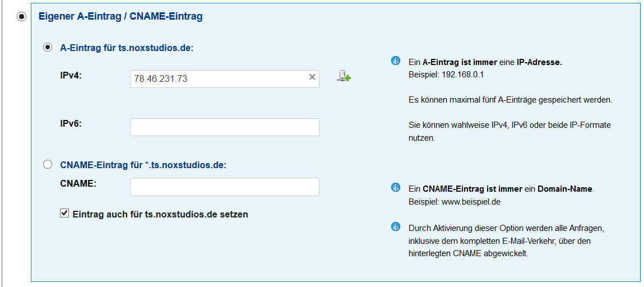Click info icon beside CNAME Domain-Name hint
The width and height of the screenshot is (644, 287).
(395, 187)
